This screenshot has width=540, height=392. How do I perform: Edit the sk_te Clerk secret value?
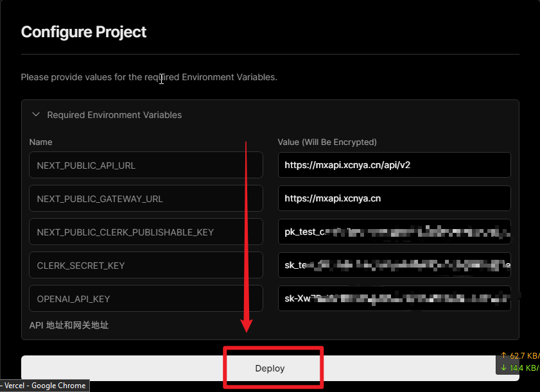coord(394,265)
